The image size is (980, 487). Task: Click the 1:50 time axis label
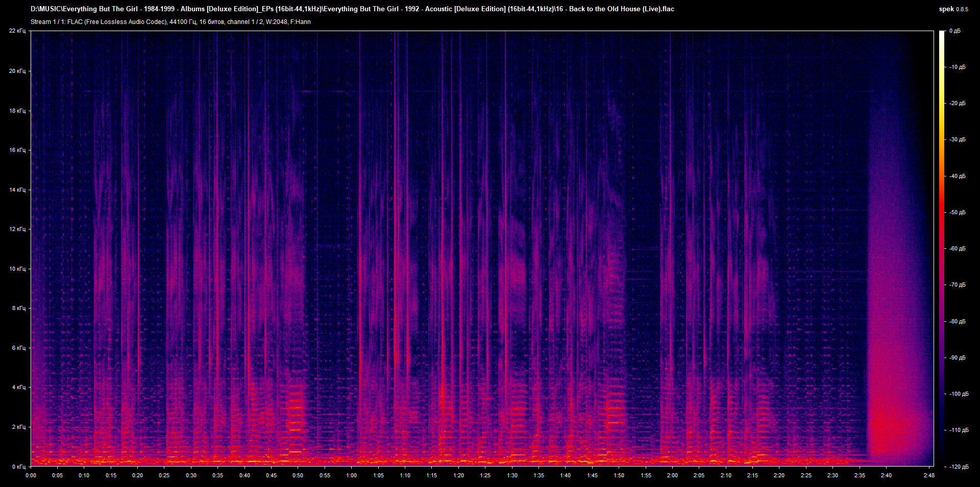coord(619,475)
